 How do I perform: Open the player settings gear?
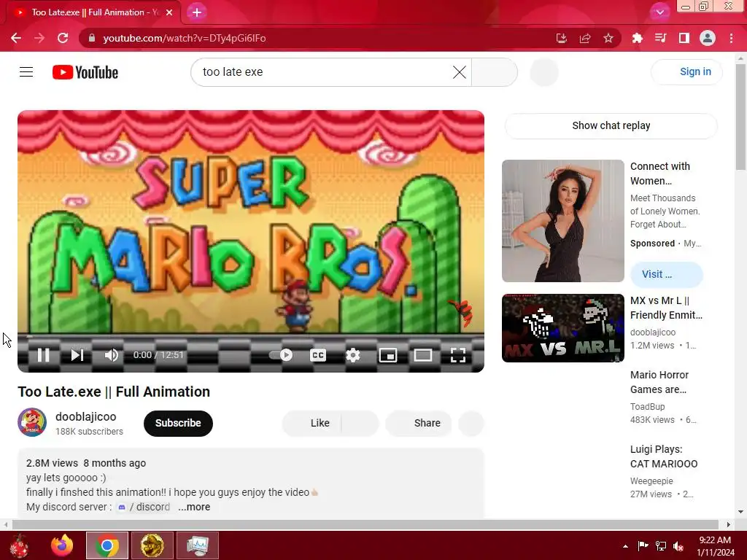click(353, 355)
